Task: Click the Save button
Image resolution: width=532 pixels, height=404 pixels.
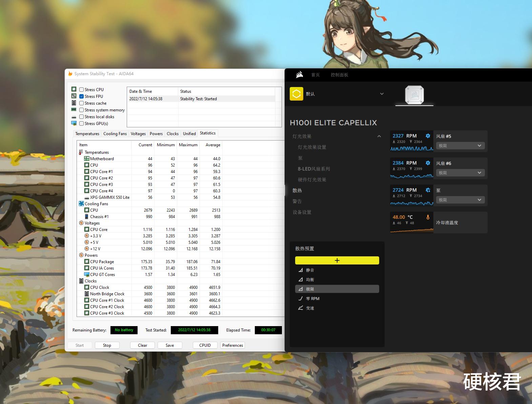Action: (170, 345)
